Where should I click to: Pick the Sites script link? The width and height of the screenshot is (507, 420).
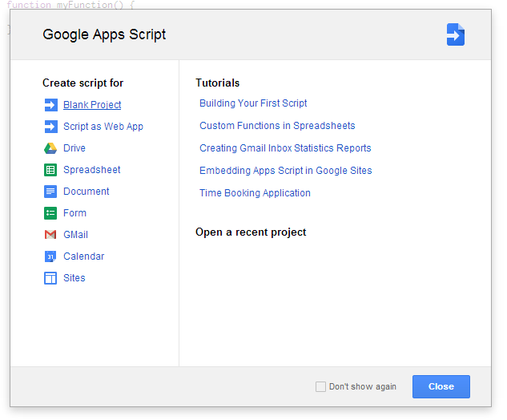74,278
